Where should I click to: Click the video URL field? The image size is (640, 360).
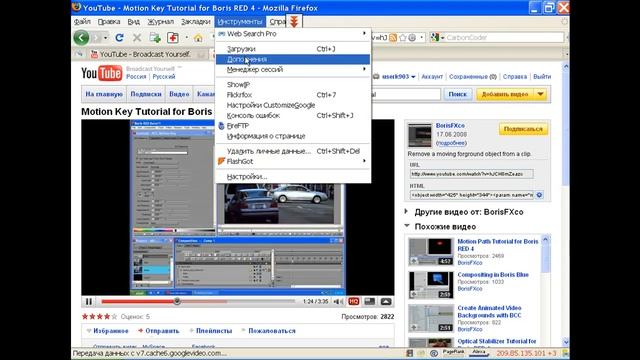point(471,174)
